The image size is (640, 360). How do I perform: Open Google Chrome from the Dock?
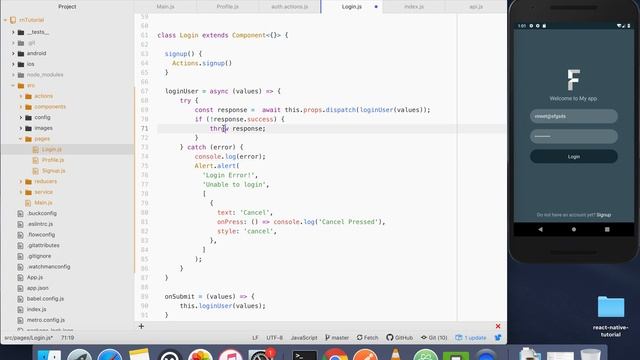pyautogui.click(x=335, y=354)
